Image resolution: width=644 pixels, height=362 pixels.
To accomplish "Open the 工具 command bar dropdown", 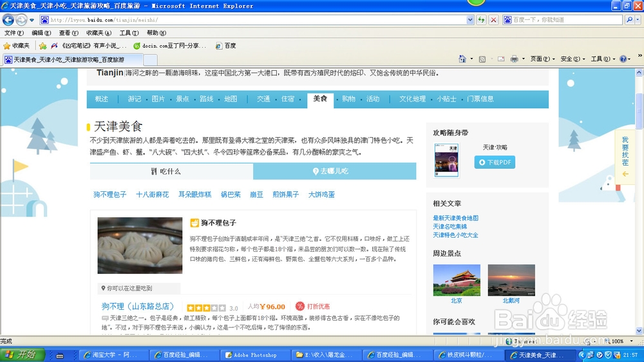I will 603,59.
